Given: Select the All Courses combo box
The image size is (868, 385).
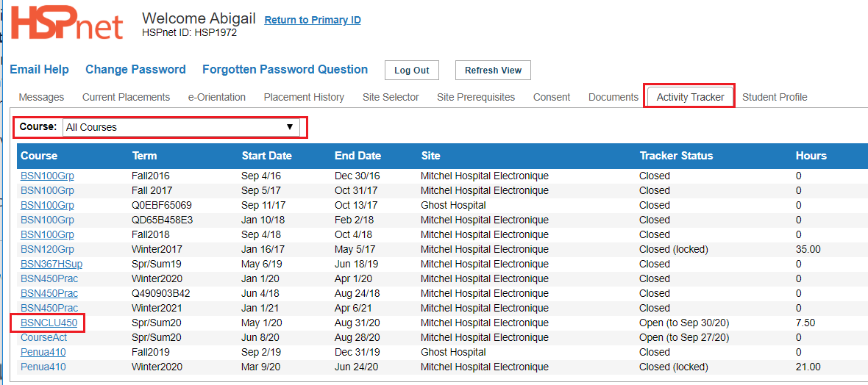Looking at the screenshot, I should (181, 127).
